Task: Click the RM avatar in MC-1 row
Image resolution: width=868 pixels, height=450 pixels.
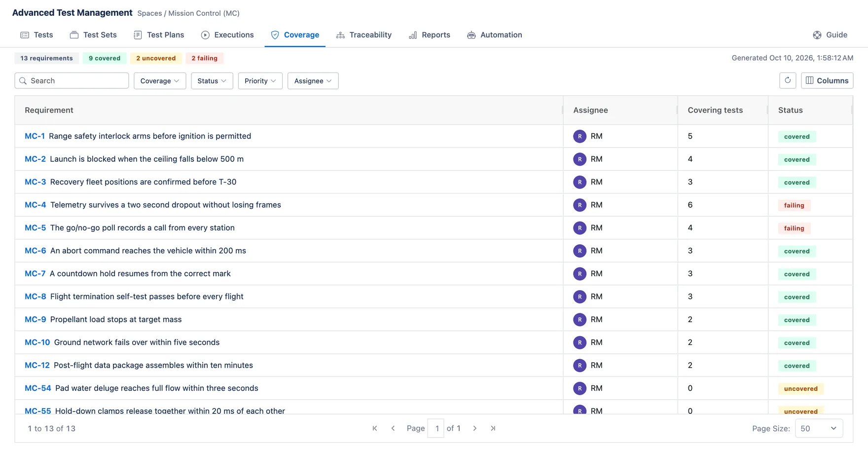Action: tap(579, 136)
